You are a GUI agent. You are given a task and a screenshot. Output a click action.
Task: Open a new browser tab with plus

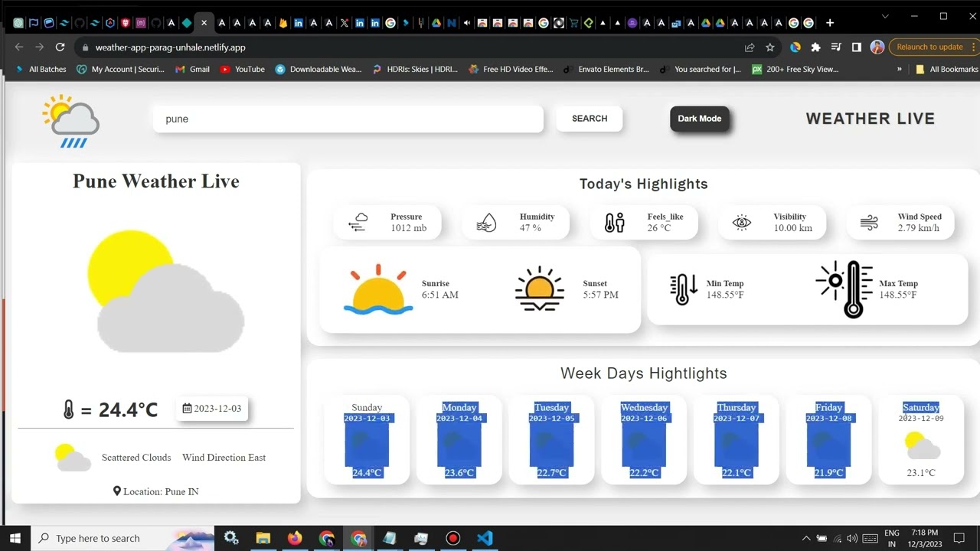[x=830, y=23]
